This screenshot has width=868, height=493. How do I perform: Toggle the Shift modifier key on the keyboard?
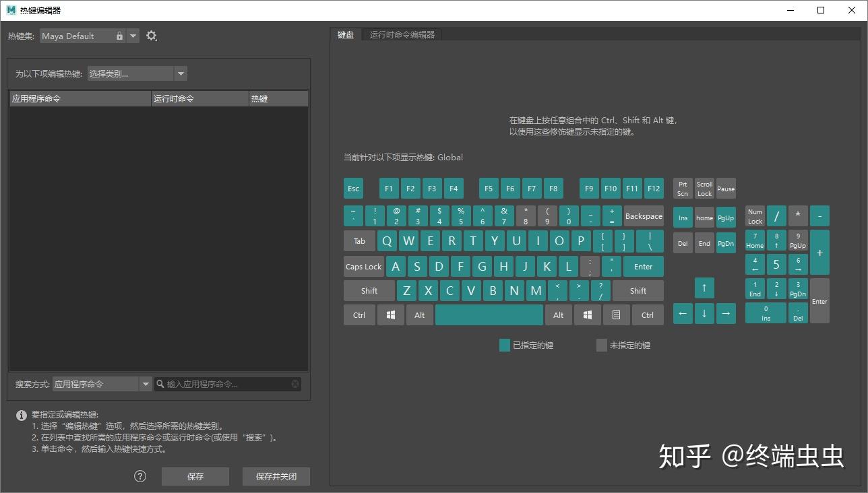pyautogui.click(x=369, y=290)
